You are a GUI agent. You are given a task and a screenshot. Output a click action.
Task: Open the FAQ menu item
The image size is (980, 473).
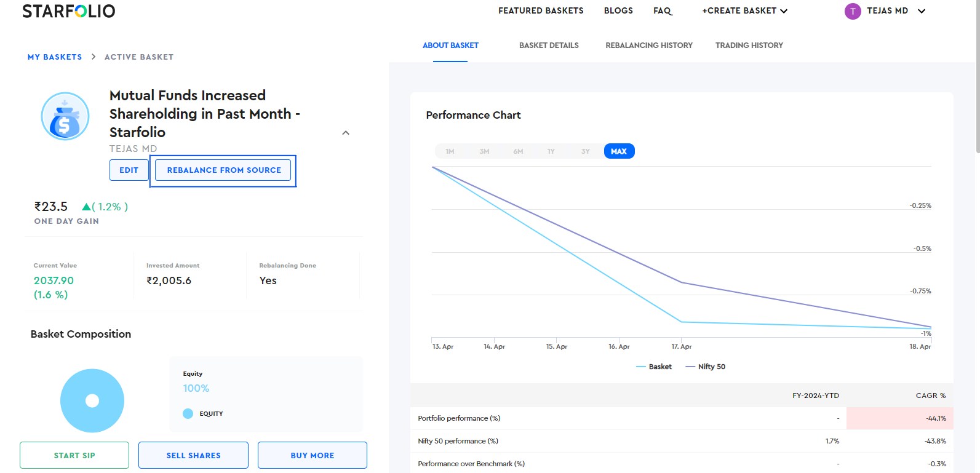663,11
